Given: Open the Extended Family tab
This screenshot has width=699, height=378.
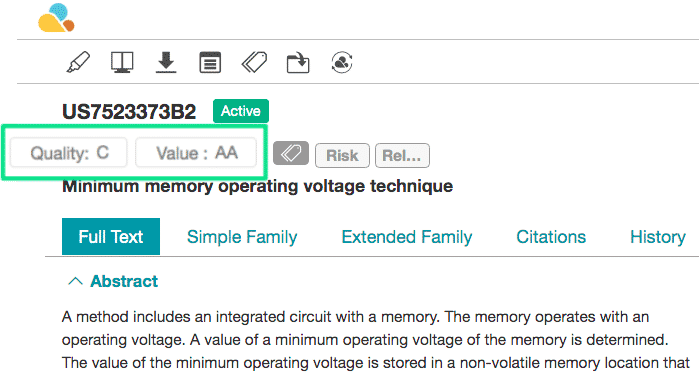Looking at the screenshot, I should pyautogui.click(x=407, y=237).
